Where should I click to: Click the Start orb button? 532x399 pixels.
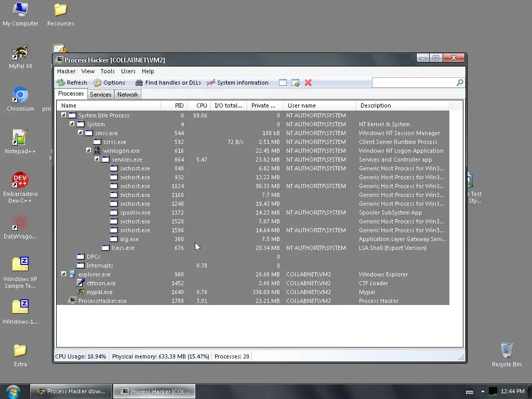tap(13, 392)
